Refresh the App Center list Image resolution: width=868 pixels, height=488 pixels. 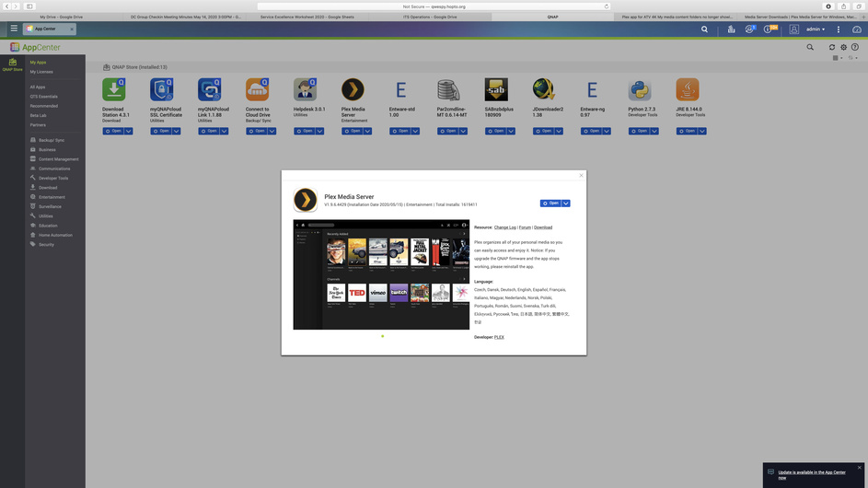[831, 47]
